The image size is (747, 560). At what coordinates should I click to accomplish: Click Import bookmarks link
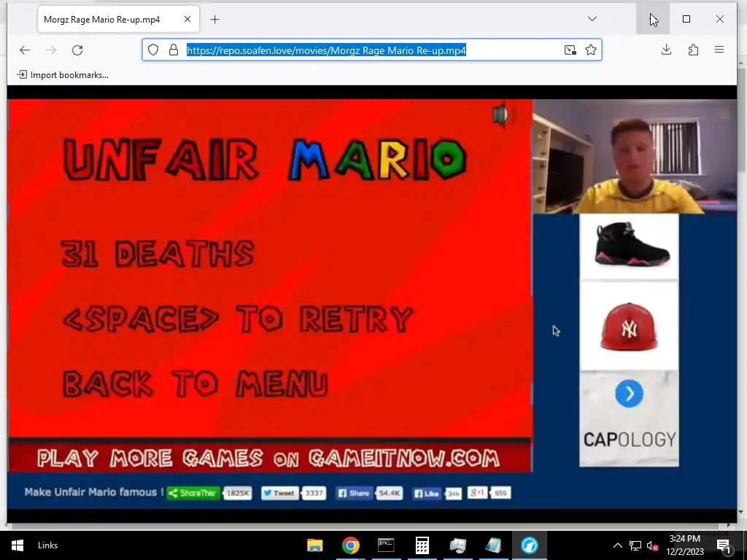pyautogui.click(x=63, y=75)
